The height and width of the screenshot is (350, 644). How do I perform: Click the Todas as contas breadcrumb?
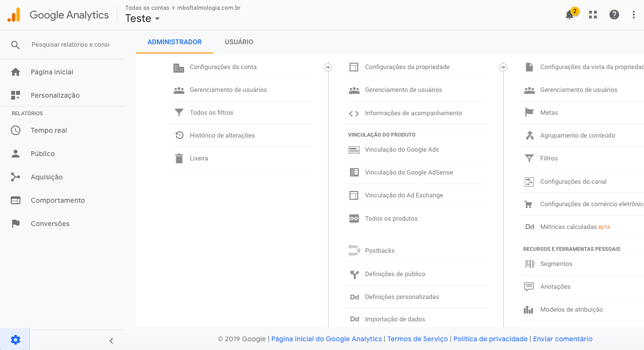click(x=147, y=8)
